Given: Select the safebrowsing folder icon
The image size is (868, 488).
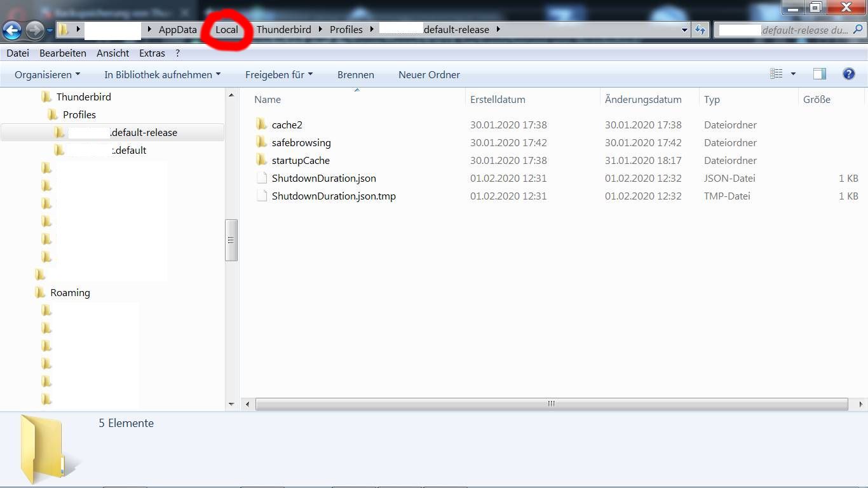Looking at the screenshot, I should tap(262, 142).
